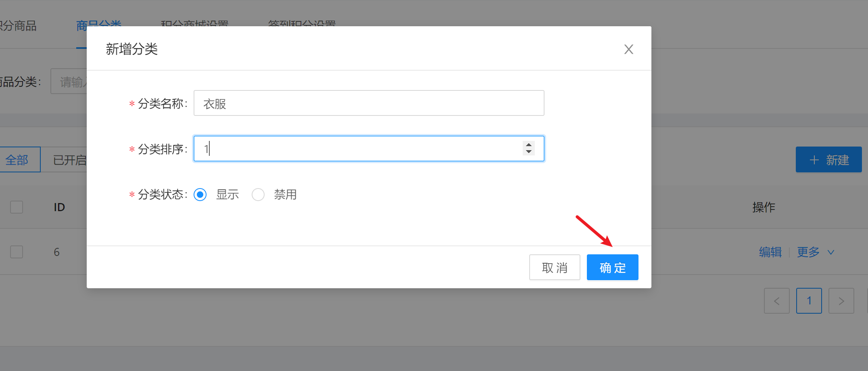This screenshot has height=371, width=868.
Task: Select the 显示 radio option
Action: [200, 195]
